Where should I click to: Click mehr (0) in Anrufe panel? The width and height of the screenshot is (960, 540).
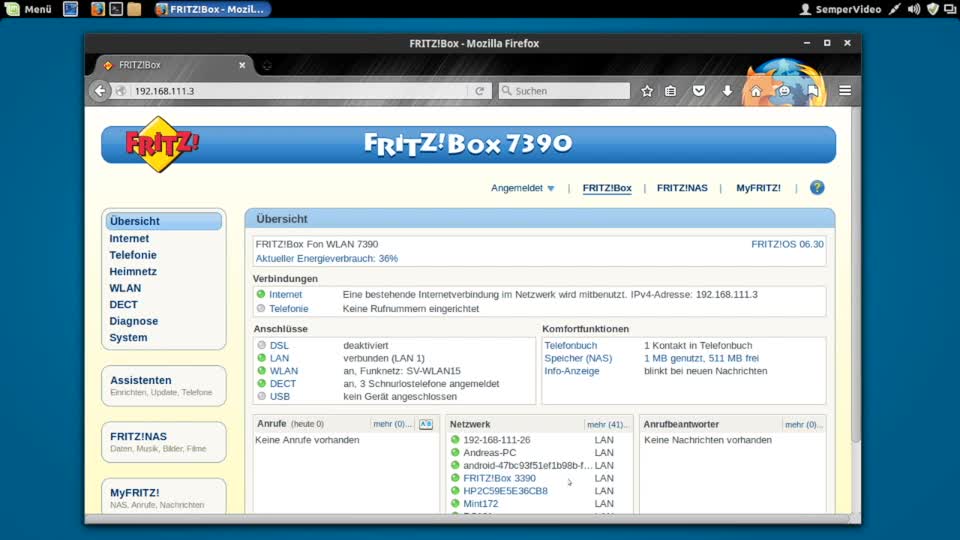(x=392, y=424)
